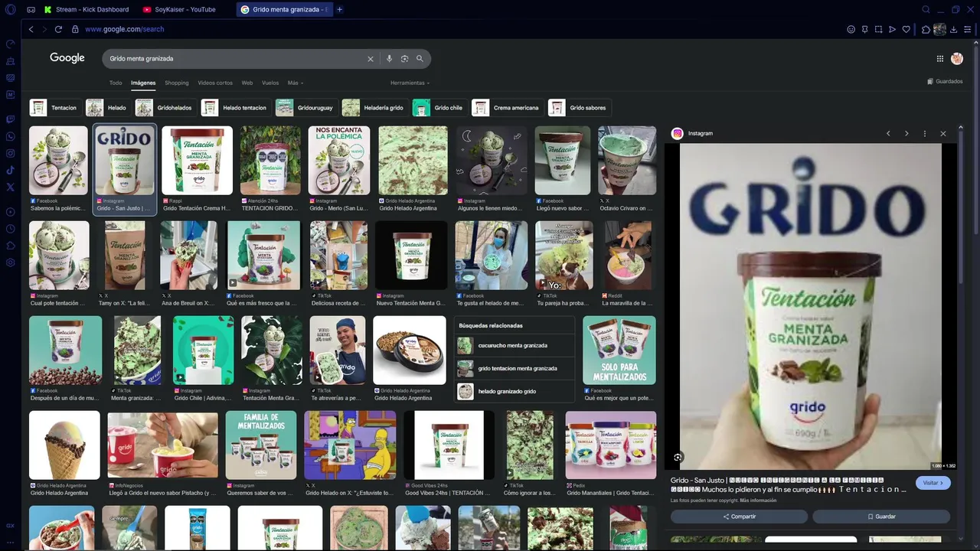Select the Videos cortos search tab
Viewport: 980px width, 551px height.
(x=215, y=83)
